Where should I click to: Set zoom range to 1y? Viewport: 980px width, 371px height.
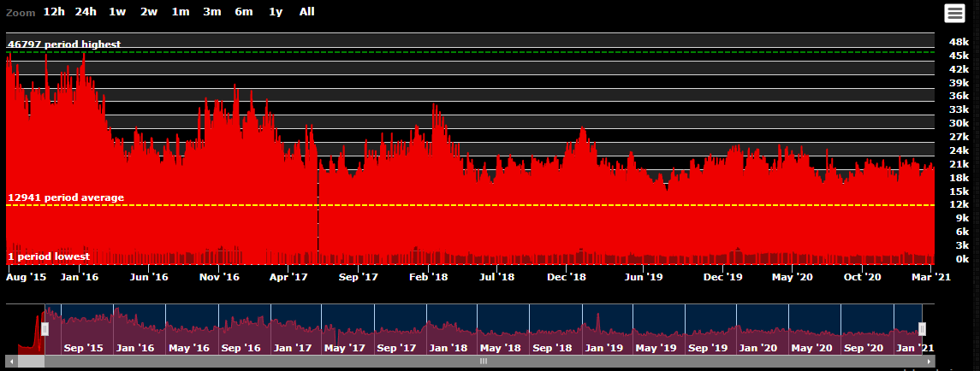(276, 12)
